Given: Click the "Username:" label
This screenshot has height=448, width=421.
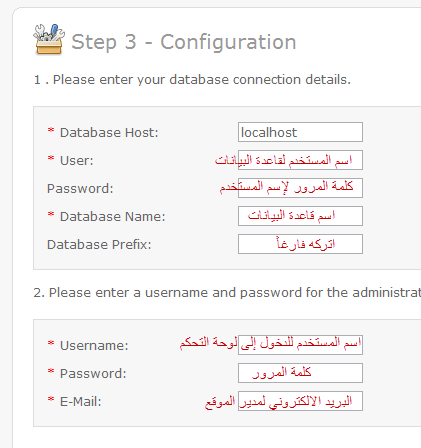Looking at the screenshot, I should [94, 346].
